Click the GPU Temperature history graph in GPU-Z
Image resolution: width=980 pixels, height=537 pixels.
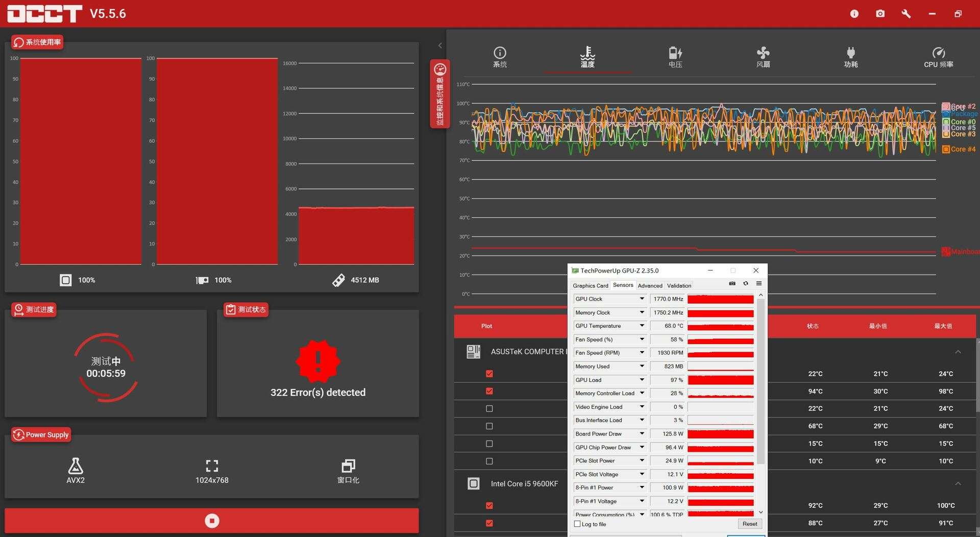coord(721,326)
